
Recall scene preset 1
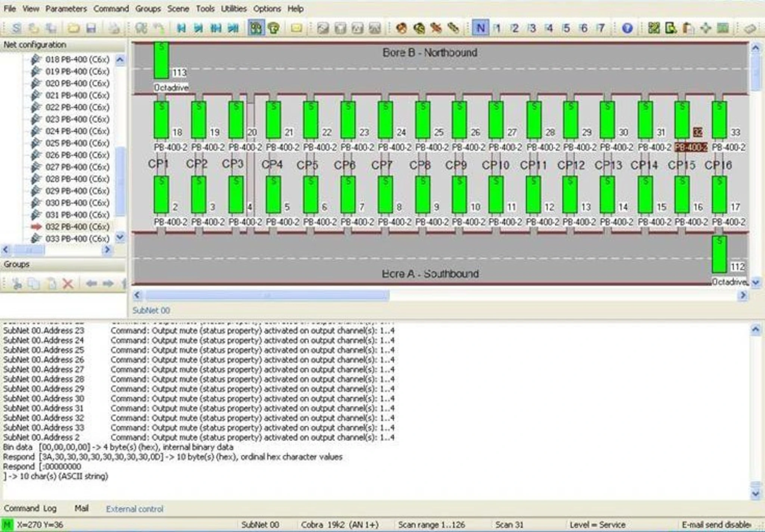tap(498, 28)
